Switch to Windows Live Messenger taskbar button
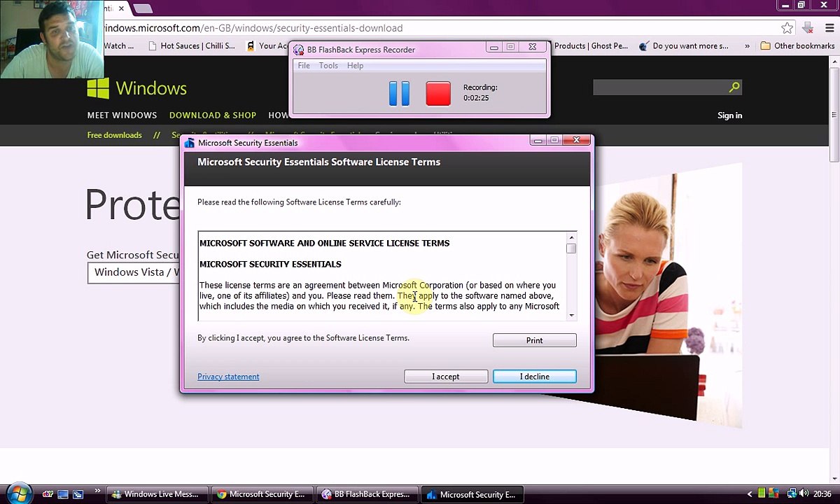Image resolution: width=840 pixels, height=504 pixels. coord(157,494)
